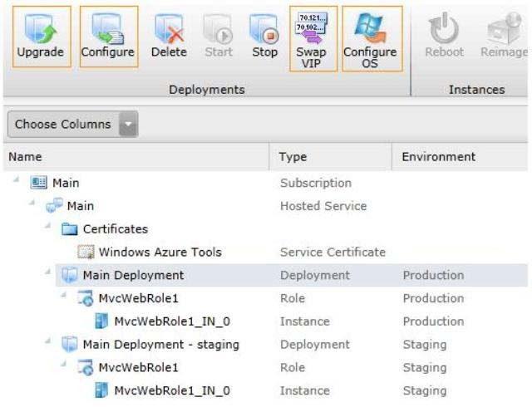532x407 pixels.
Task: Collapse the production MvcWebRole1 role node
Action: coord(63,295)
